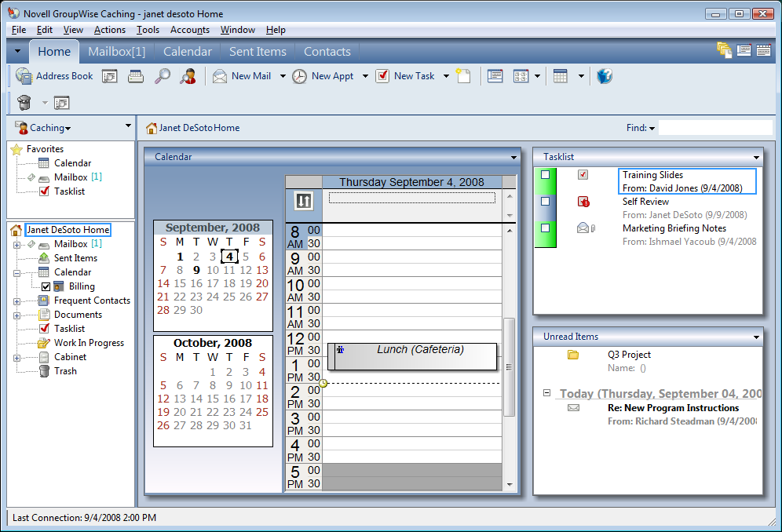Click the trash can icon in second toolbar row

point(24,103)
